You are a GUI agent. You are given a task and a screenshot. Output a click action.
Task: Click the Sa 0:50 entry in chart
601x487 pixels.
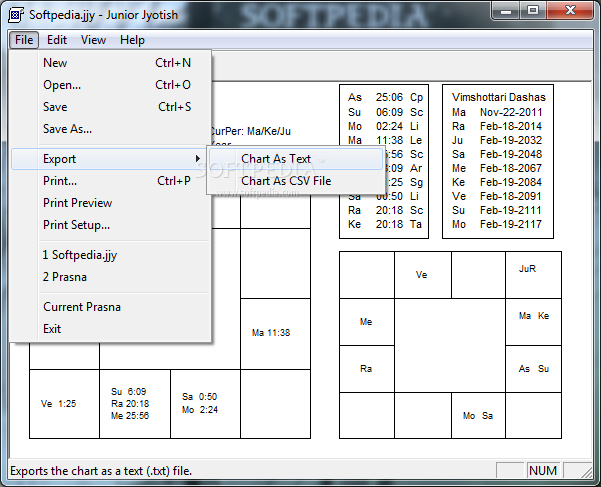click(200, 397)
